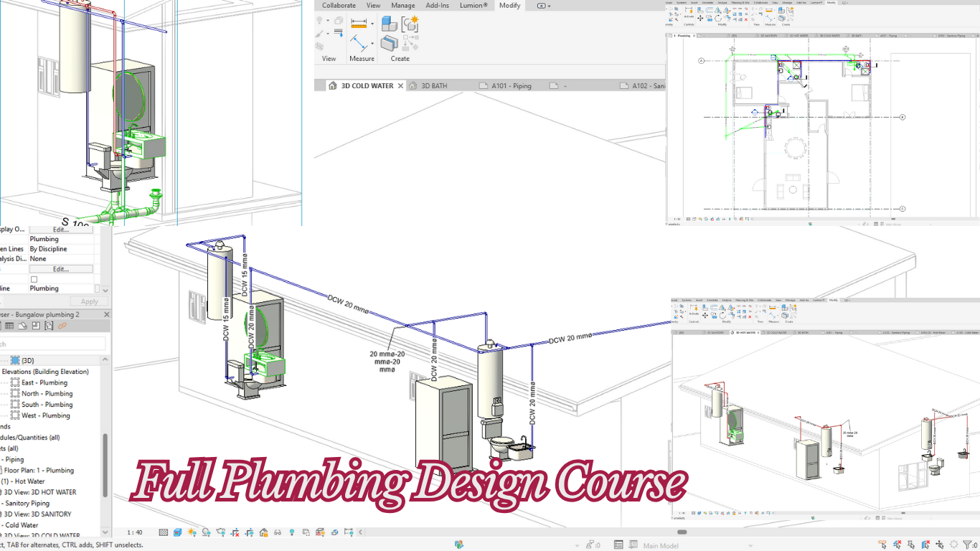Click the filter icon in status bar
The height and width of the screenshot is (551, 980).
pos(966,545)
